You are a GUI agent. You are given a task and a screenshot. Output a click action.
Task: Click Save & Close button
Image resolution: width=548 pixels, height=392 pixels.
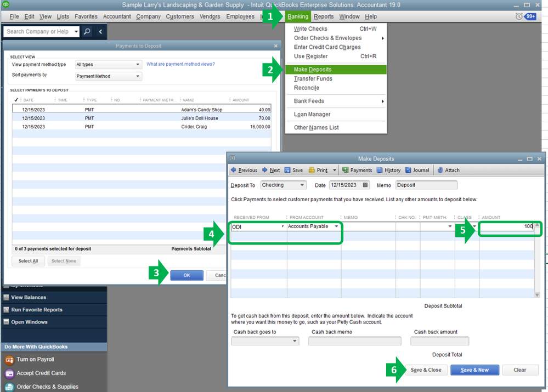point(426,370)
